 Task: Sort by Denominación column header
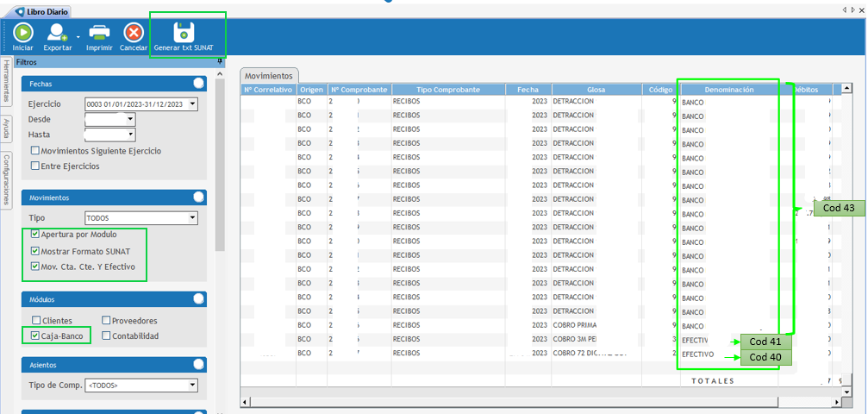pyautogui.click(x=729, y=90)
